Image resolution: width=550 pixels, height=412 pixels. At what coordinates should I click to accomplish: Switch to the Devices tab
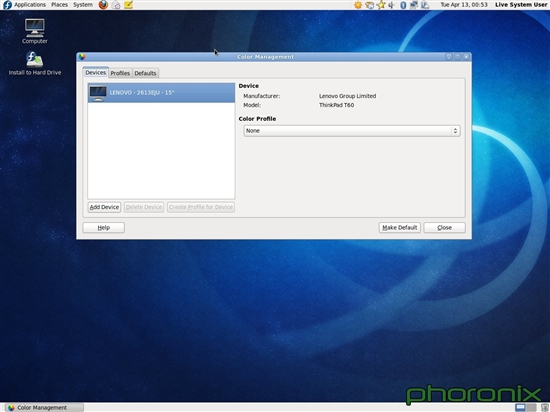95,73
